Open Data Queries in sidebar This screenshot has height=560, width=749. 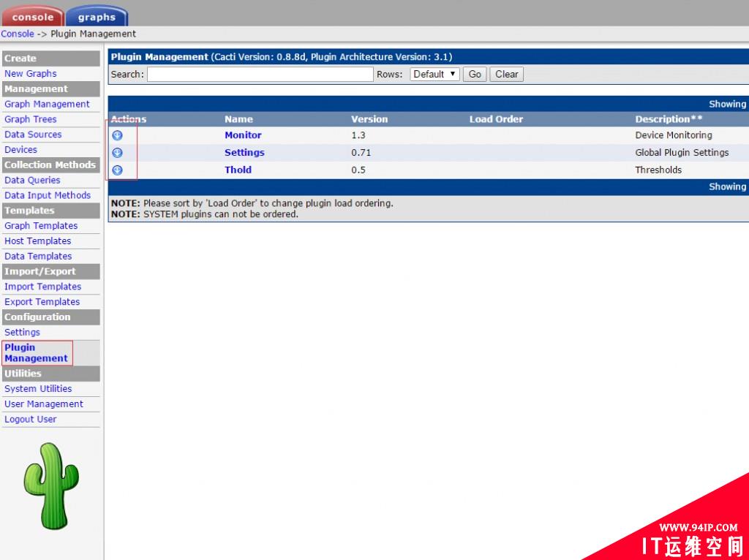click(32, 180)
